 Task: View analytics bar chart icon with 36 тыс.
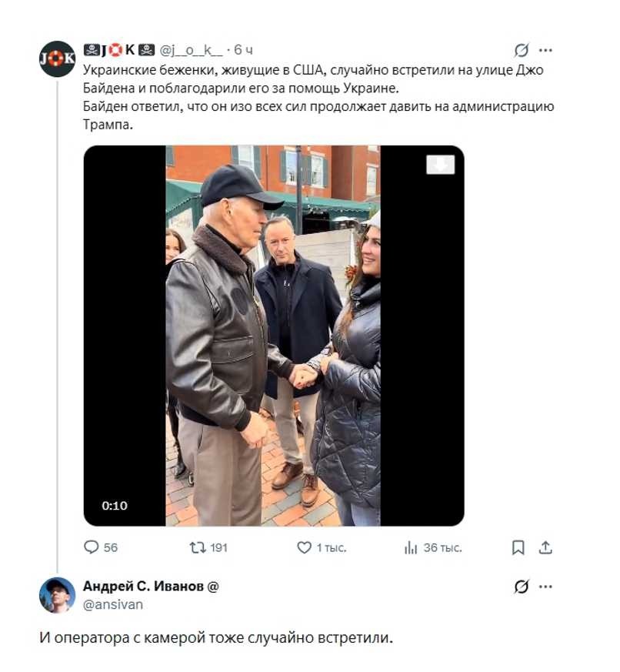pyautogui.click(x=410, y=547)
